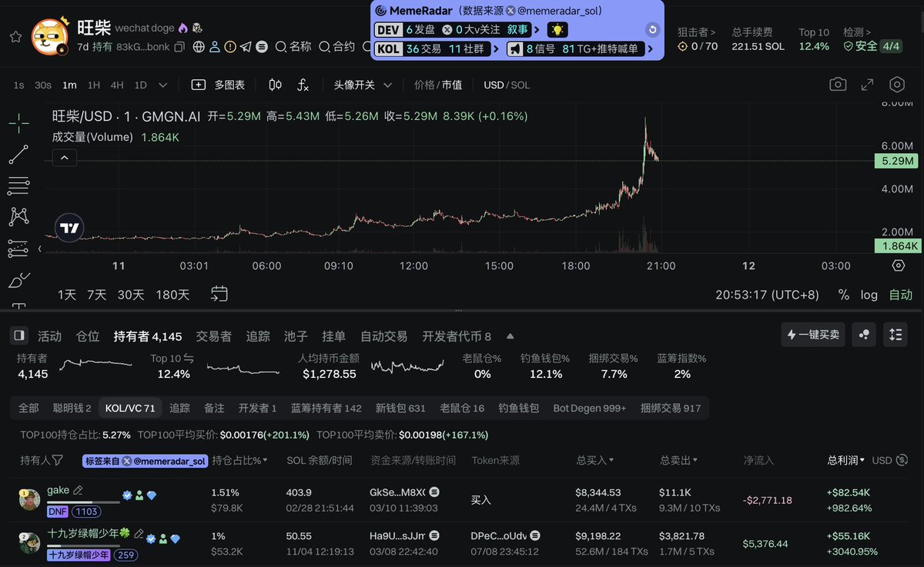Open the Telegram paper-plane link icon
The width and height of the screenshot is (924, 567).
(x=246, y=47)
